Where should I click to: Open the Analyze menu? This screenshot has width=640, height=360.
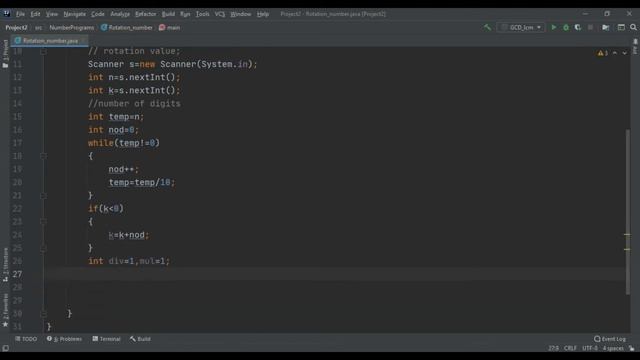click(x=120, y=14)
